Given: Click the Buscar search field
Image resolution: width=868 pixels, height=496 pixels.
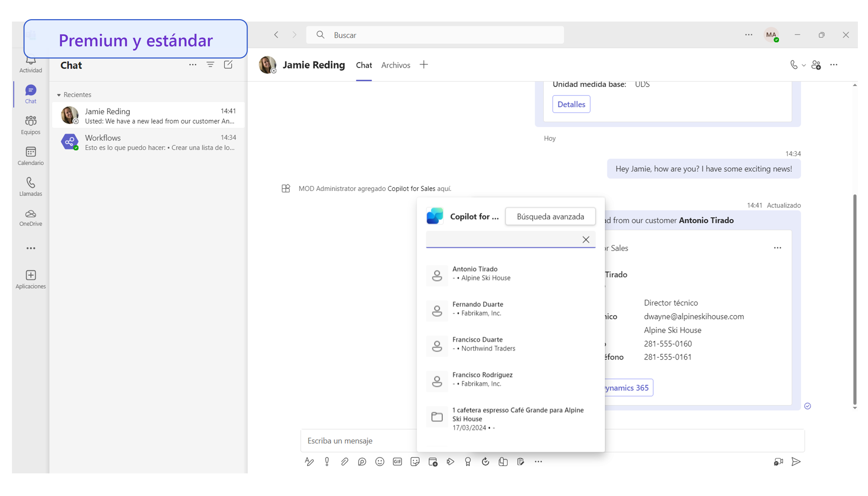Looking at the screenshot, I should [435, 35].
